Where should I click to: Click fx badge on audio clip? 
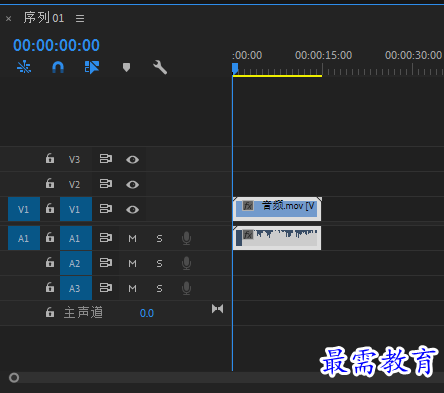pos(248,235)
